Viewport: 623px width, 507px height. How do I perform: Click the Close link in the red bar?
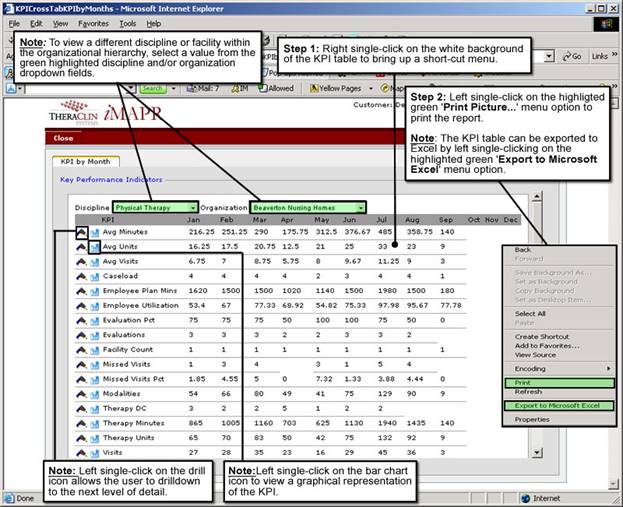click(x=63, y=138)
